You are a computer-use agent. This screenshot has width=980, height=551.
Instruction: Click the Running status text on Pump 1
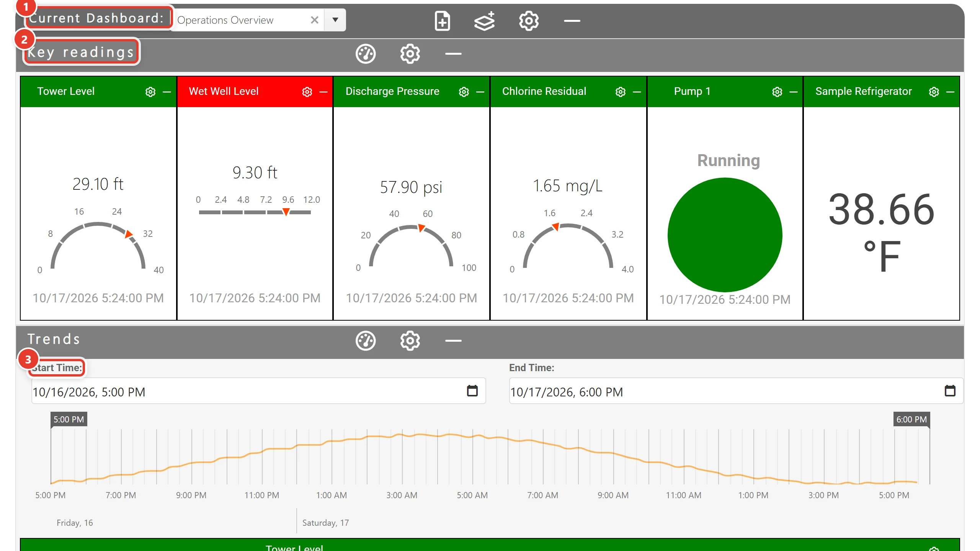pos(728,160)
